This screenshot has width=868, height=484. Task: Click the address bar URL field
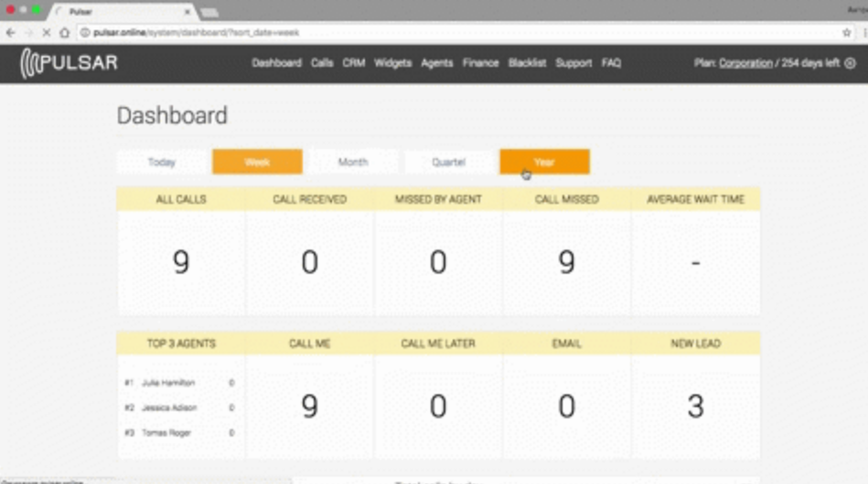(459, 33)
